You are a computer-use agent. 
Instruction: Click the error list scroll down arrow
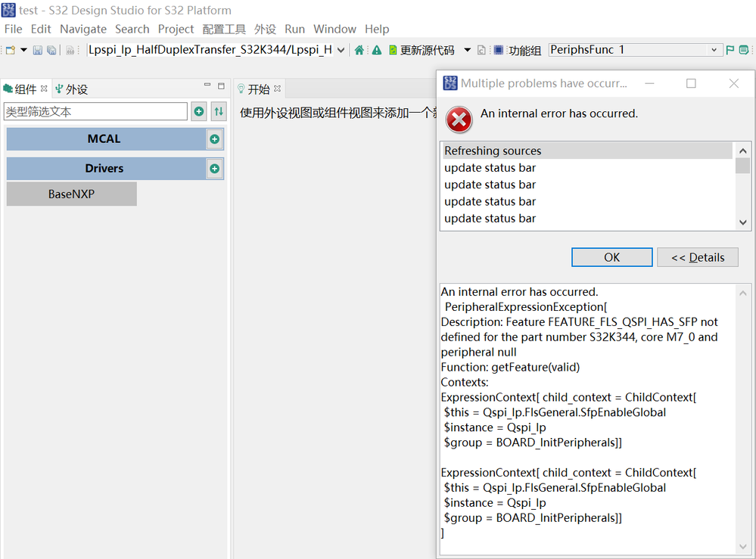coord(743,222)
